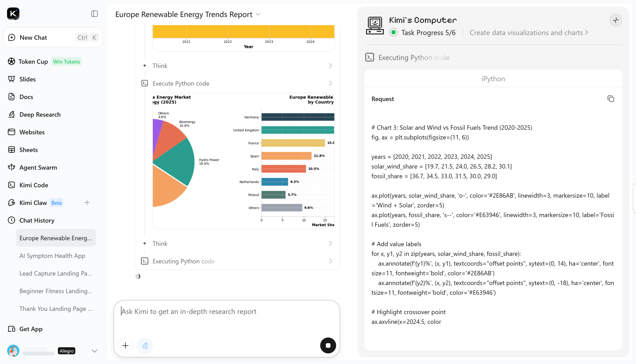
Task: Expand the Executing Python code step
Action: point(237,261)
